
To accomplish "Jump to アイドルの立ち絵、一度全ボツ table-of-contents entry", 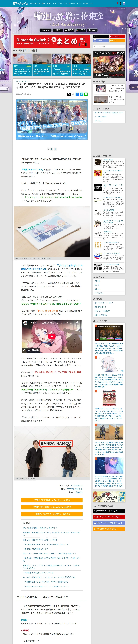I will 40,528.
